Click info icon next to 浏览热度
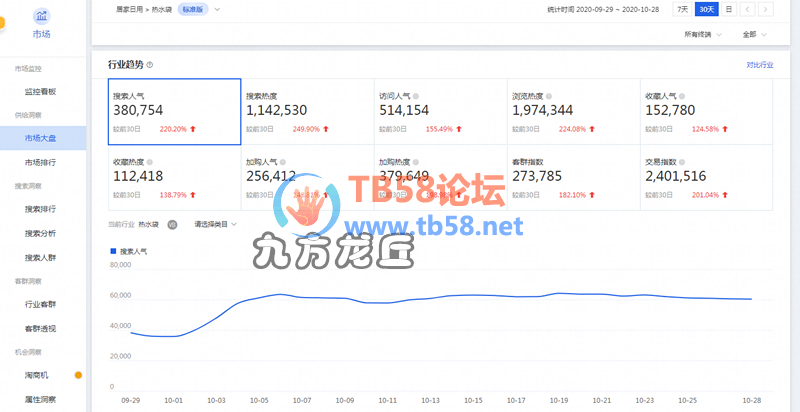The image size is (800, 412). 548,96
